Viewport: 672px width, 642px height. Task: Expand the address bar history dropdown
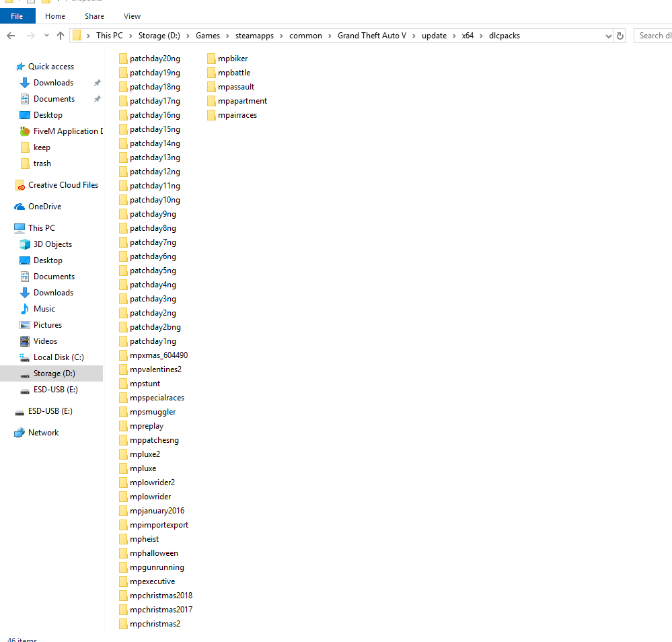(x=608, y=36)
